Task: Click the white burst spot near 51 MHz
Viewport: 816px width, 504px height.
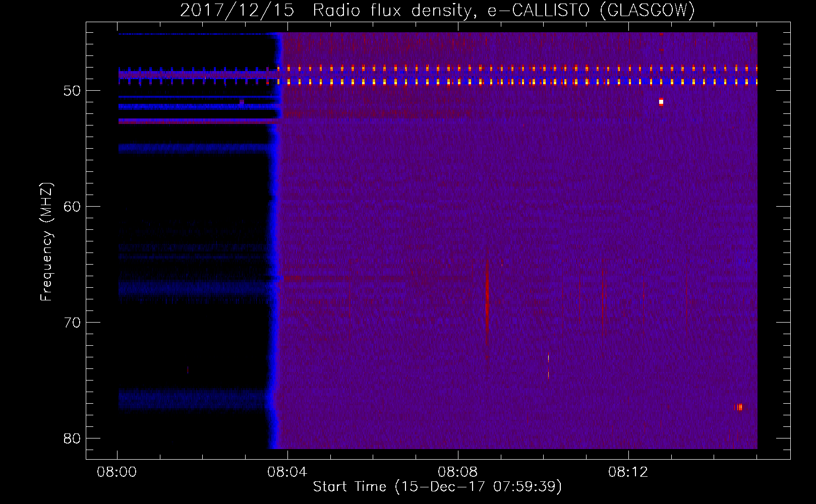Action: pos(661,102)
